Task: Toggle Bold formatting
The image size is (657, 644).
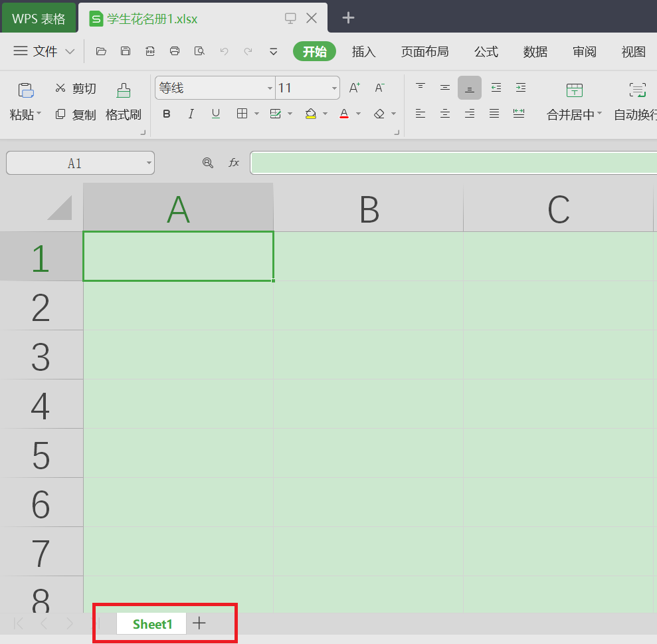Action: coord(166,114)
